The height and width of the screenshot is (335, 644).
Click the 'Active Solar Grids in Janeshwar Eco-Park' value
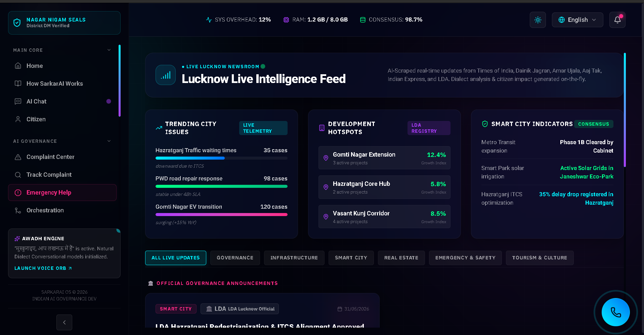coord(587,172)
